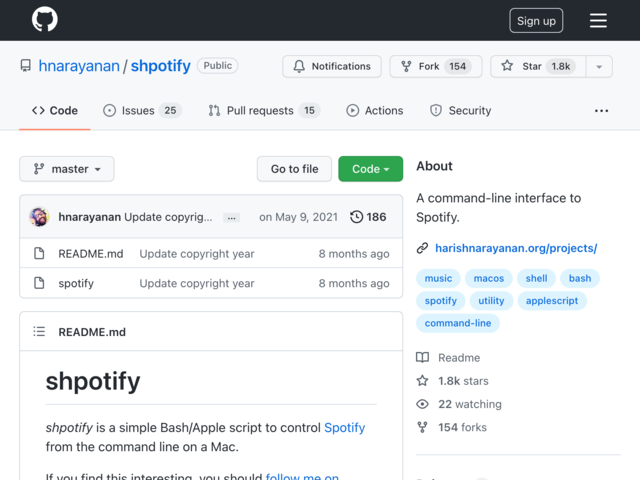
Task: Open the hnarayanan owner profile link
Action: [79, 66]
